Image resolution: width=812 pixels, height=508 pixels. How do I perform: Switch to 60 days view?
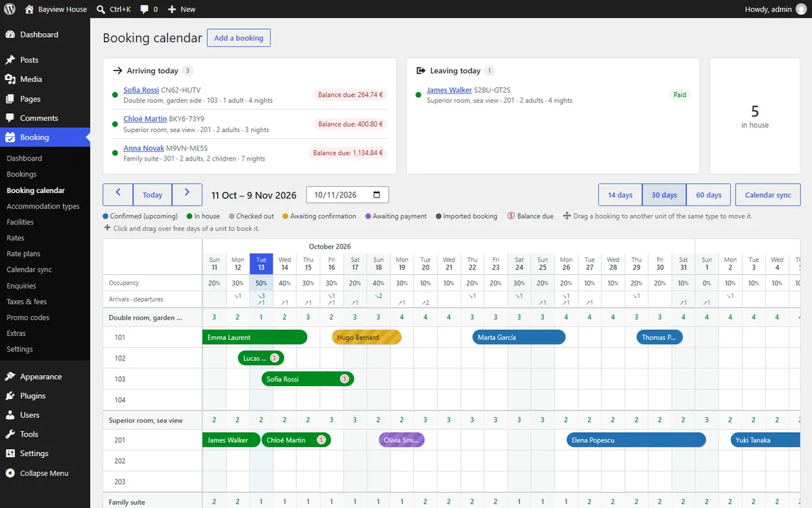708,194
